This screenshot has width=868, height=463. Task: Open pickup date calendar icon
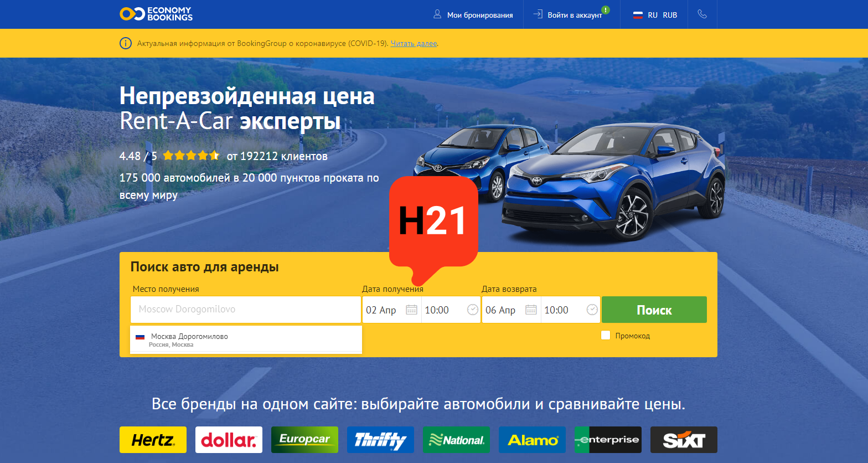coord(411,310)
